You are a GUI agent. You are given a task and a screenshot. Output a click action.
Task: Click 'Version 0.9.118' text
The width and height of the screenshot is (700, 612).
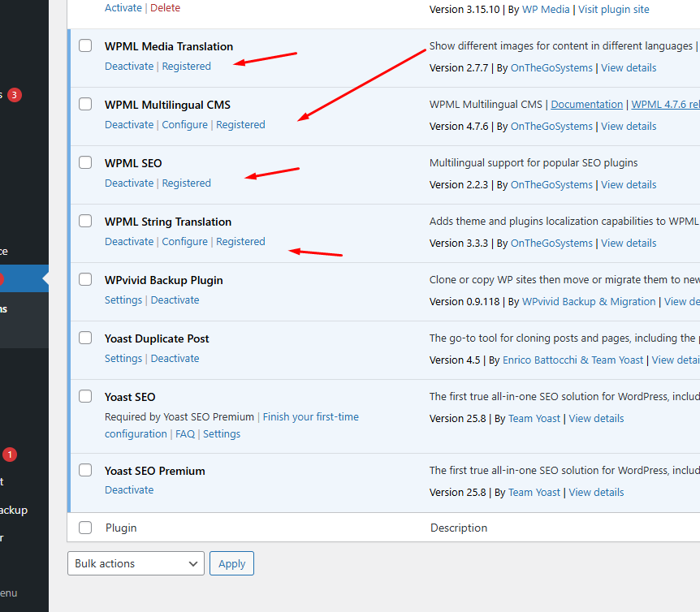[465, 302]
